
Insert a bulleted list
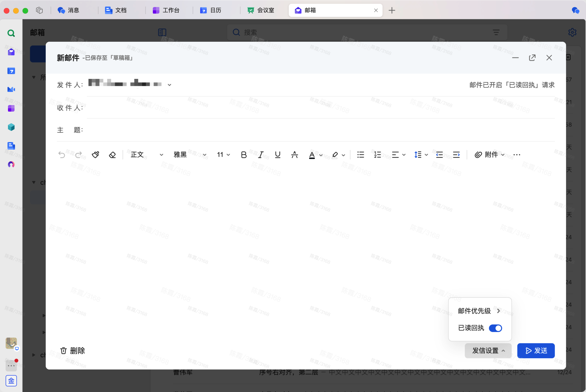361,155
